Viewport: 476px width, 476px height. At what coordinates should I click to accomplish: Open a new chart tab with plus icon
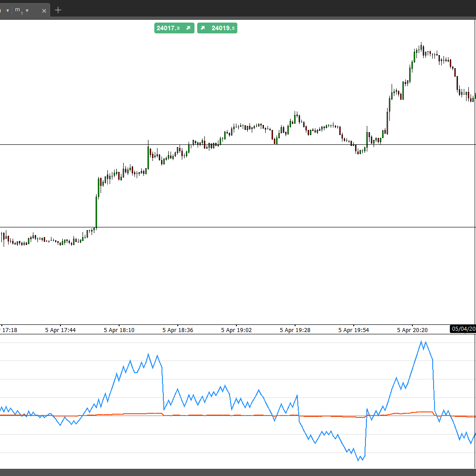[58, 10]
